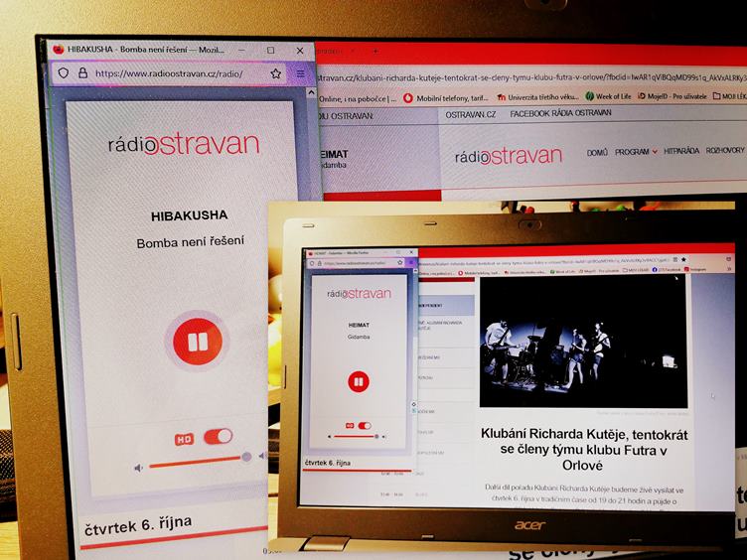Click article paragraph starting 'Další díl pořadu Klubání'
Image resolution: width=747 pixels, height=560 pixels.
point(584,495)
